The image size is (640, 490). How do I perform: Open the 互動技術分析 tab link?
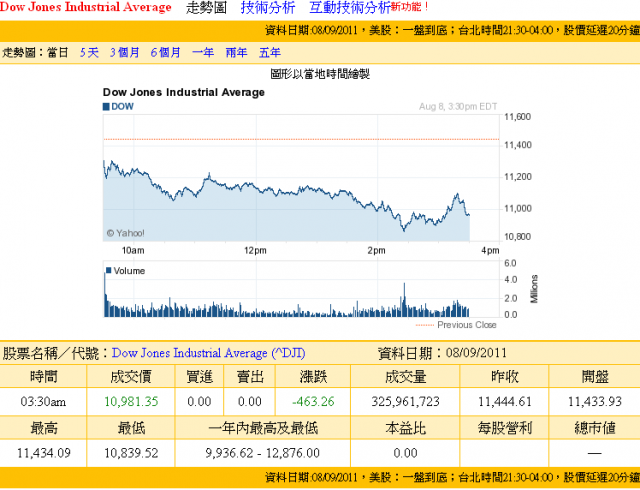(350, 8)
